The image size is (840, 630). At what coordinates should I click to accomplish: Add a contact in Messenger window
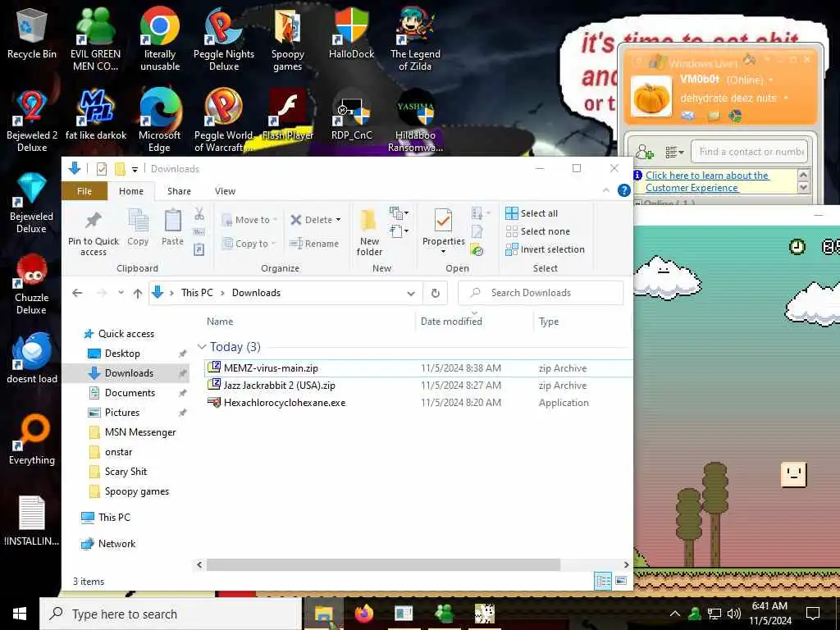point(645,153)
